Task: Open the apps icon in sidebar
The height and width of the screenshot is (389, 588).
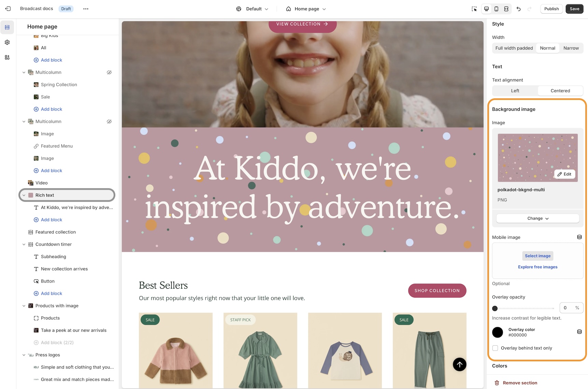Action: [7, 57]
